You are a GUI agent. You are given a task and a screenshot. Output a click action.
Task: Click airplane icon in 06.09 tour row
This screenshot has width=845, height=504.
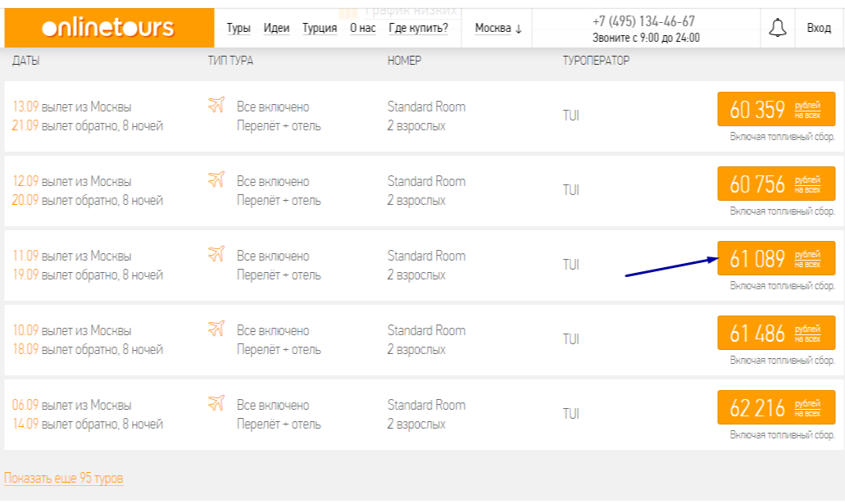216,404
